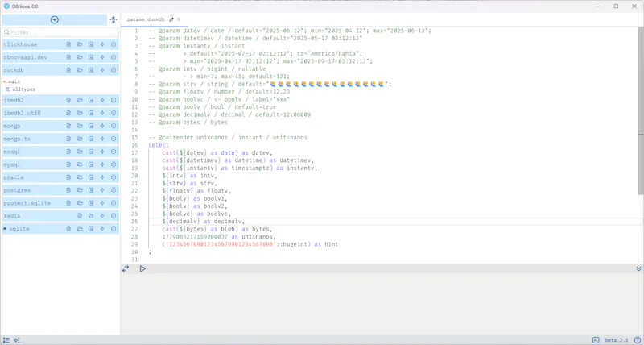Click the open folder icon on clickhouse row
The width and height of the screenshot is (644, 345).
click(80, 44)
